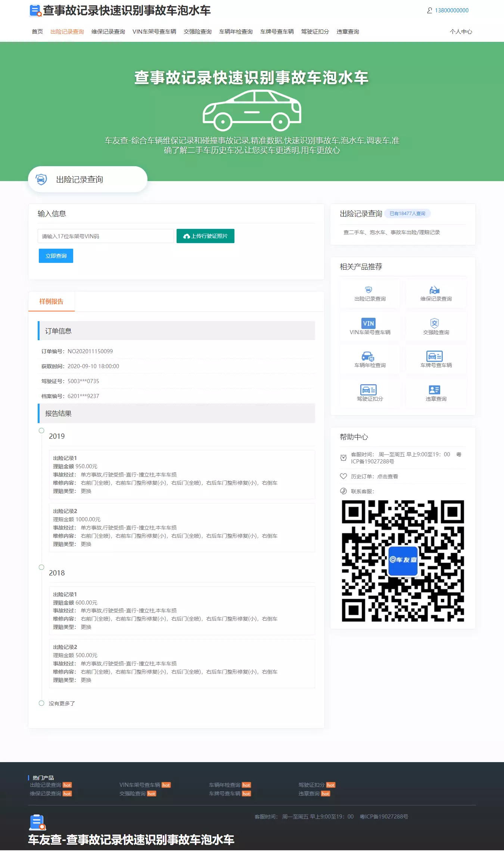Image resolution: width=504 pixels, height=851 pixels.
Task: Click the site logo icon in header
Action: click(35, 10)
